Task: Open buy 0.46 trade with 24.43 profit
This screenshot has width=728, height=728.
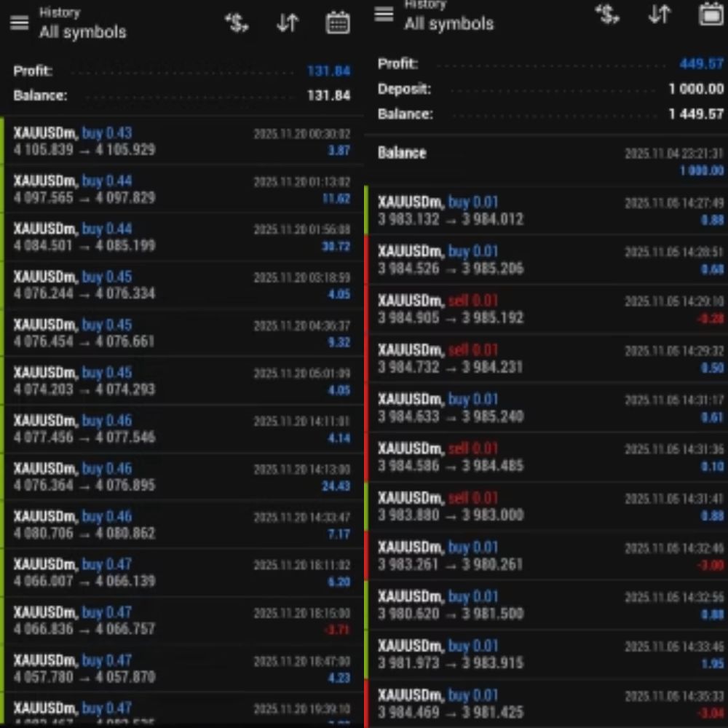Action: (x=182, y=477)
